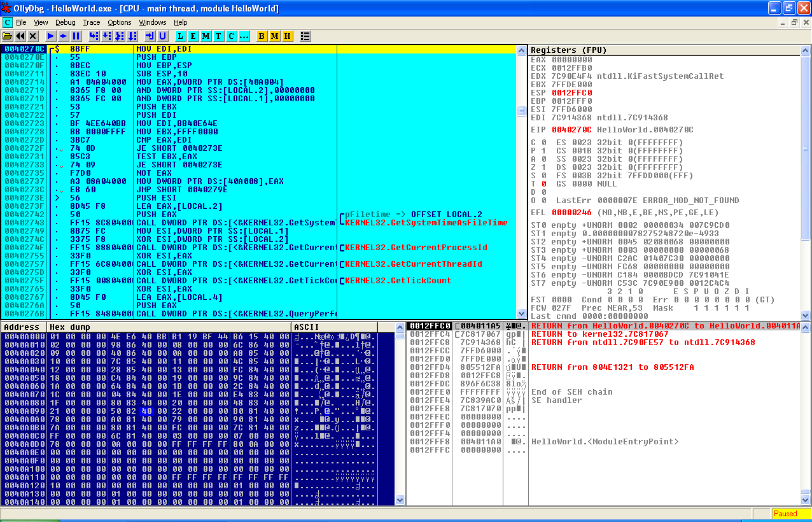
Task: Pause execution with the pause icon
Action: coord(76,36)
